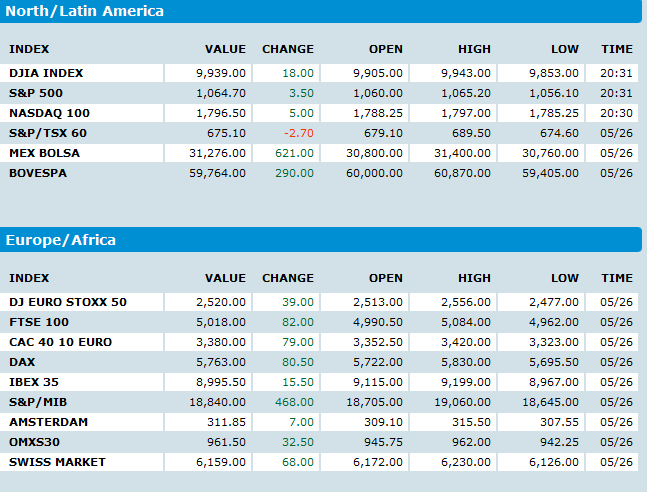This screenshot has width=651, height=496.
Task: Click OMXS30 open 945.75
Action: (383, 442)
